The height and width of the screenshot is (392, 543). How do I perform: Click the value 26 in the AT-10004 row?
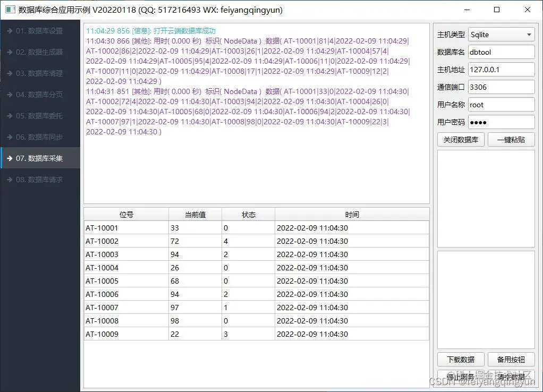point(196,268)
